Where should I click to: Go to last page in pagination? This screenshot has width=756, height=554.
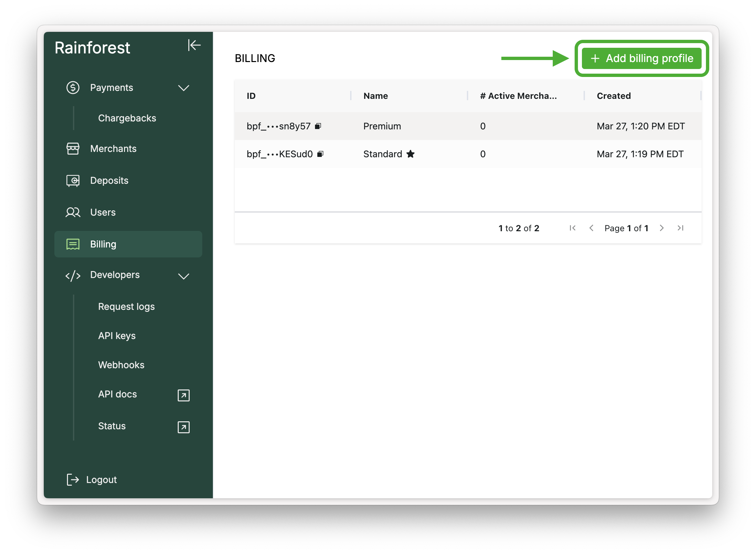point(680,228)
